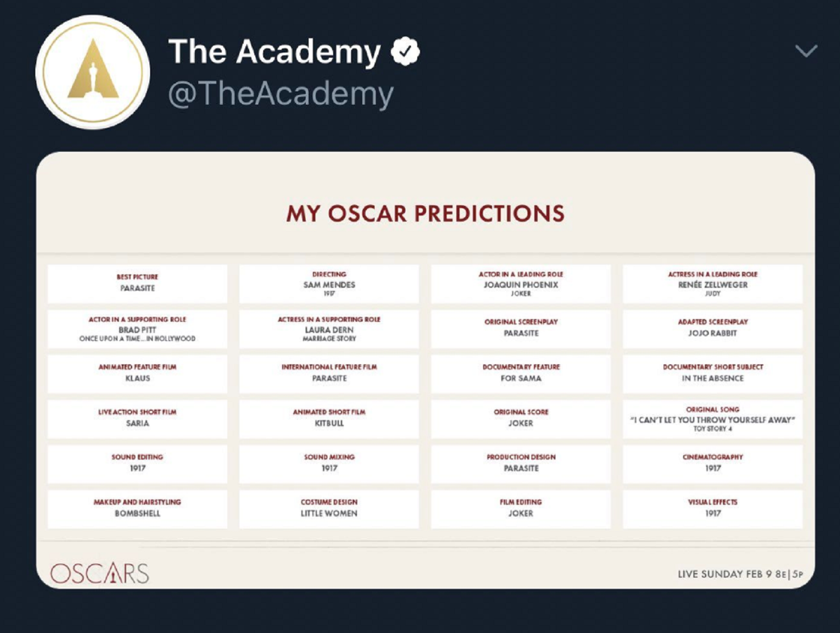Expand tweet options chevron
Viewport: 840px width, 633px height.
coord(806,51)
